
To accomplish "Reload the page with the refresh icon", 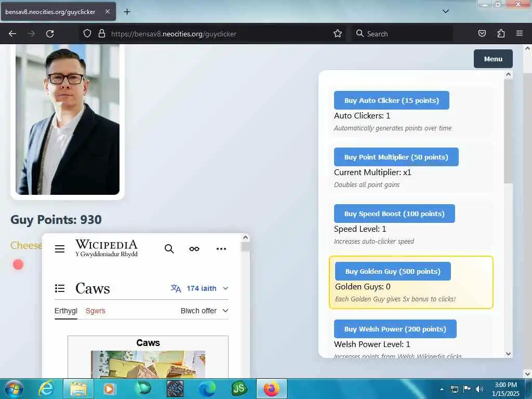I will [50, 34].
